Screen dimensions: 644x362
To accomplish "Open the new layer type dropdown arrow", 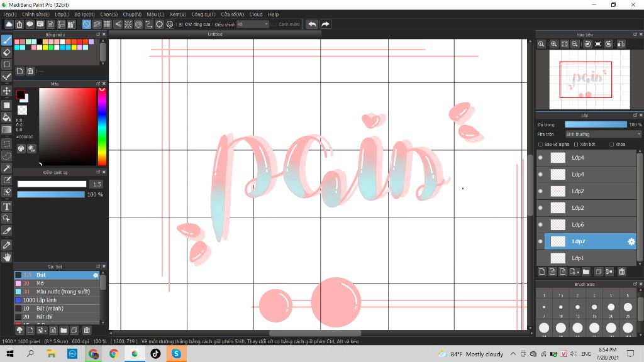I will click(578, 272).
